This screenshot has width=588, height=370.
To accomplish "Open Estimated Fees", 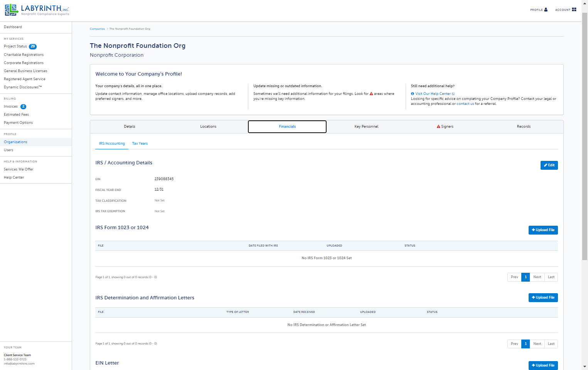I will tap(16, 115).
